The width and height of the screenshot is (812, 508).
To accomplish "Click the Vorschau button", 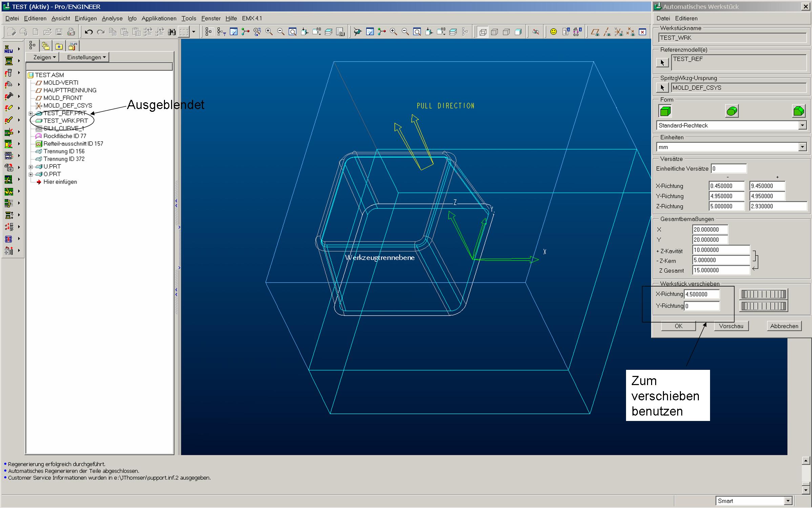I will click(x=731, y=326).
